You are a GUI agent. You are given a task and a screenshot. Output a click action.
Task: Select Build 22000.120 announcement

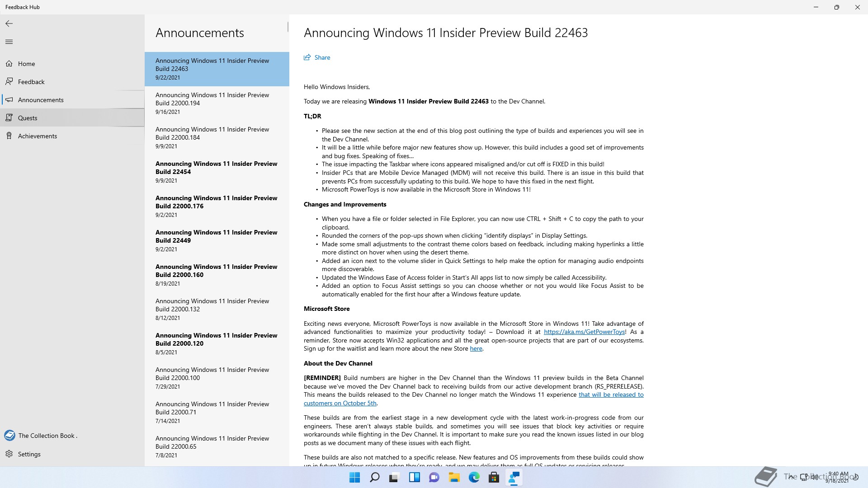[217, 344]
